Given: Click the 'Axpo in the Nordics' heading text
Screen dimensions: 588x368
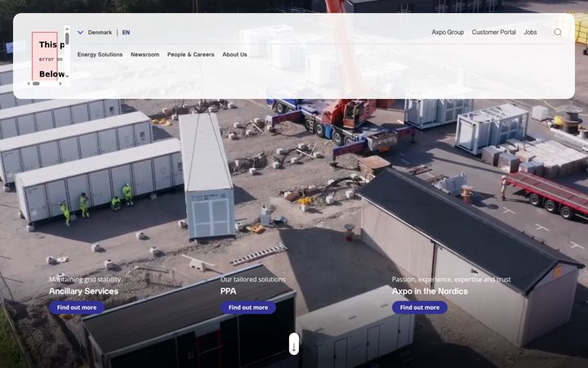Looking at the screenshot, I should pos(430,291).
